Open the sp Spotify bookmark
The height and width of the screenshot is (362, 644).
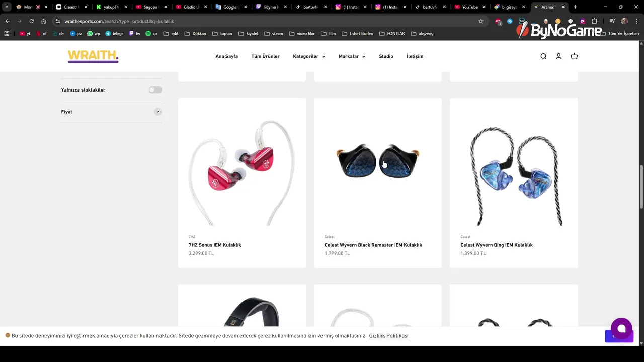click(x=151, y=34)
